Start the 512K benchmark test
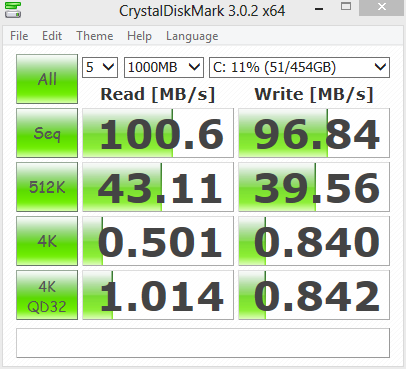Screen dimensions: 406x369 [x=47, y=187]
